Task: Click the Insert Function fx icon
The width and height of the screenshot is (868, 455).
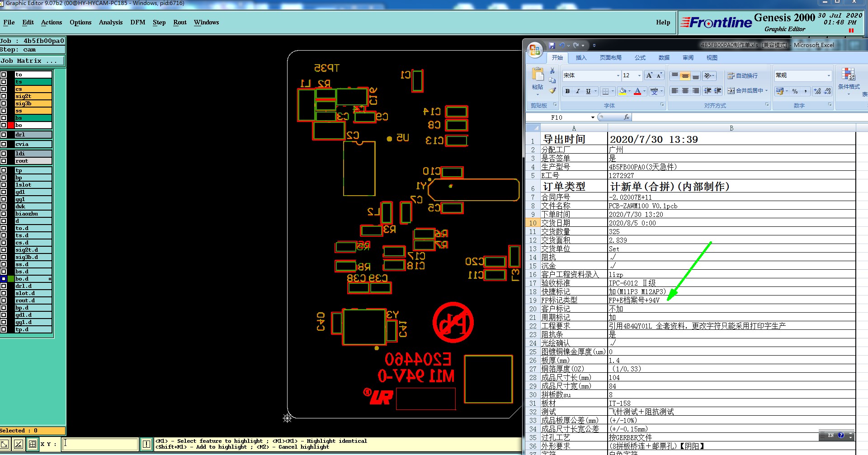Action: (x=626, y=117)
